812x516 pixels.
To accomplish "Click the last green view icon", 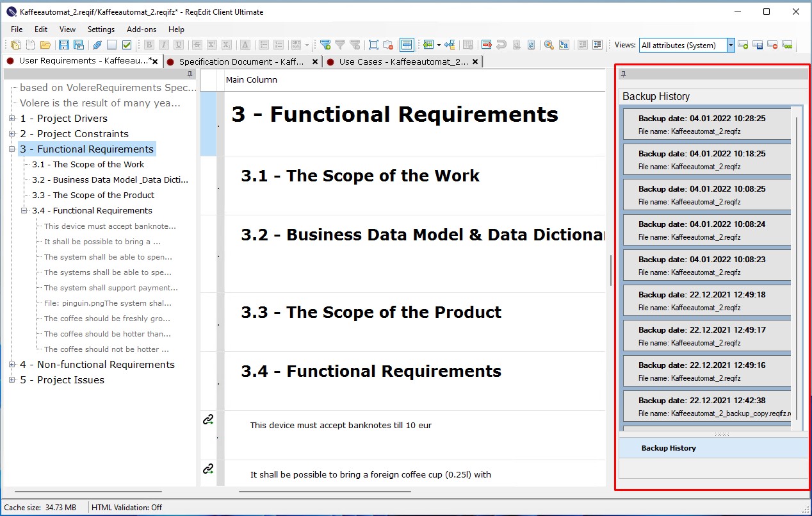I will point(787,45).
